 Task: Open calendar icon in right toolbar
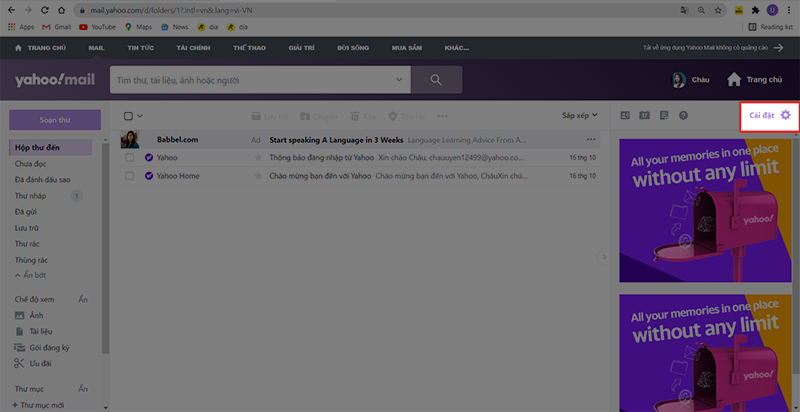click(644, 115)
